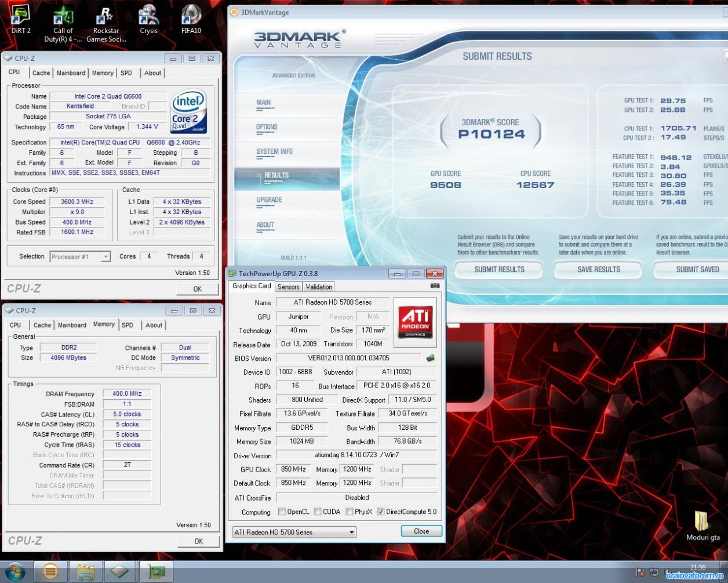
Task: Switch to the orange 3DMark Vantage taskbar icon
Action: [50, 572]
